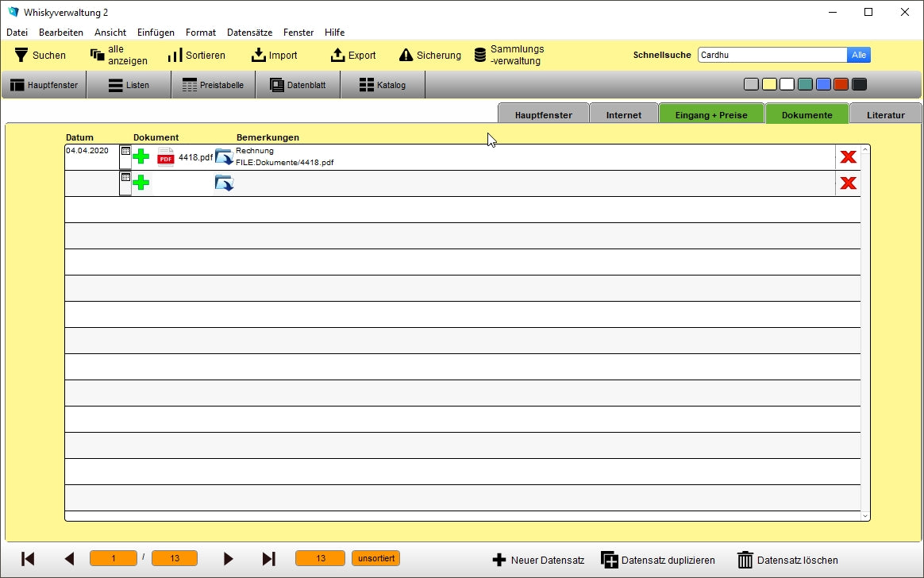This screenshot has width=924, height=578.
Task: Open the Datensätze menu
Action: tap(249, 33)
